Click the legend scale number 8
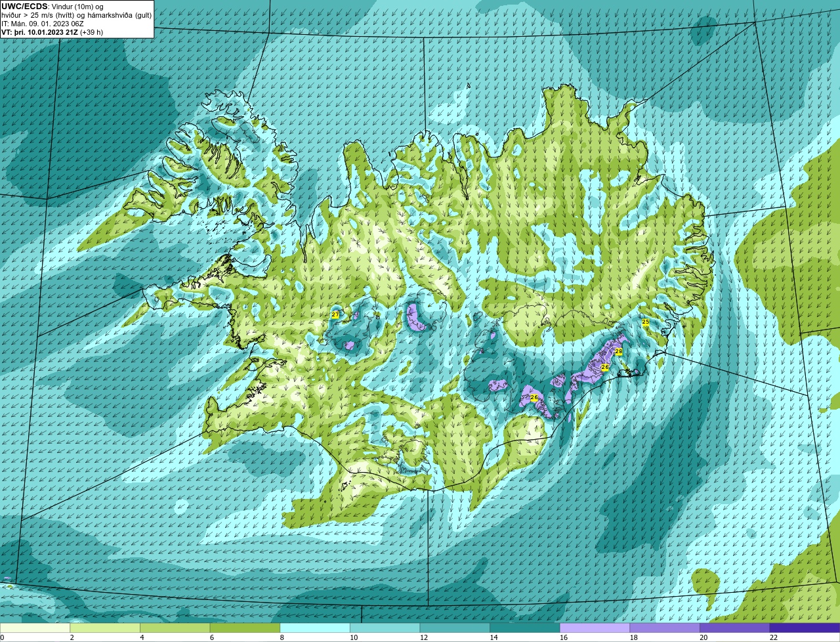The width and height of the screenshot is (840, 642). click(282, 637)
